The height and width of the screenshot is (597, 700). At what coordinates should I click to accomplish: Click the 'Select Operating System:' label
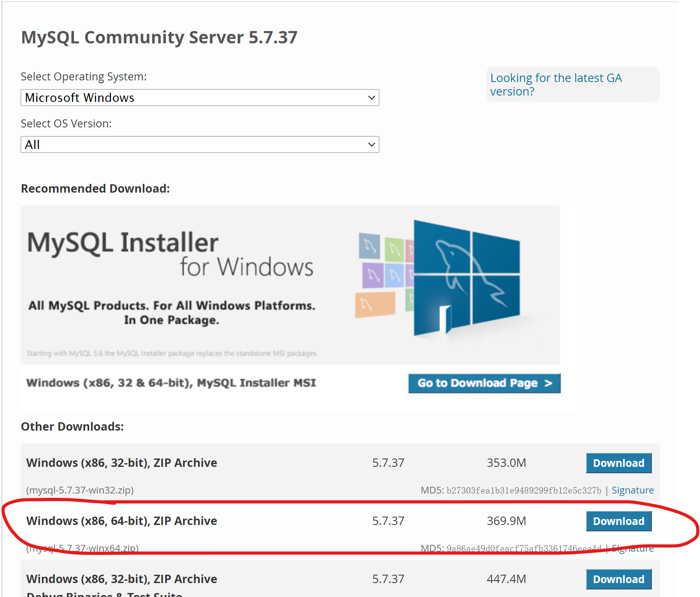pyautogui.click(x=84, y=76)
